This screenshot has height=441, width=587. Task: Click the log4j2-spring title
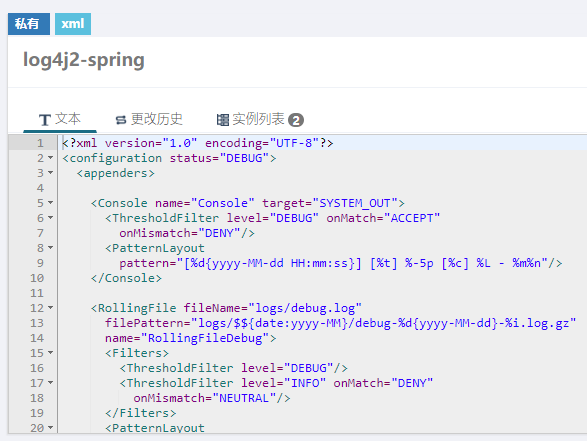coord(84,60)
